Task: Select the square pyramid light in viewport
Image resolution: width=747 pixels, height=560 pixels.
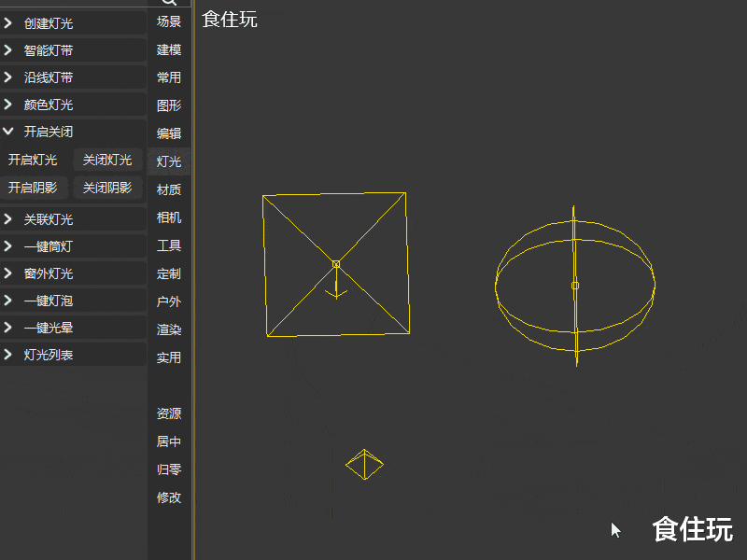Action: tap(336, 264)
